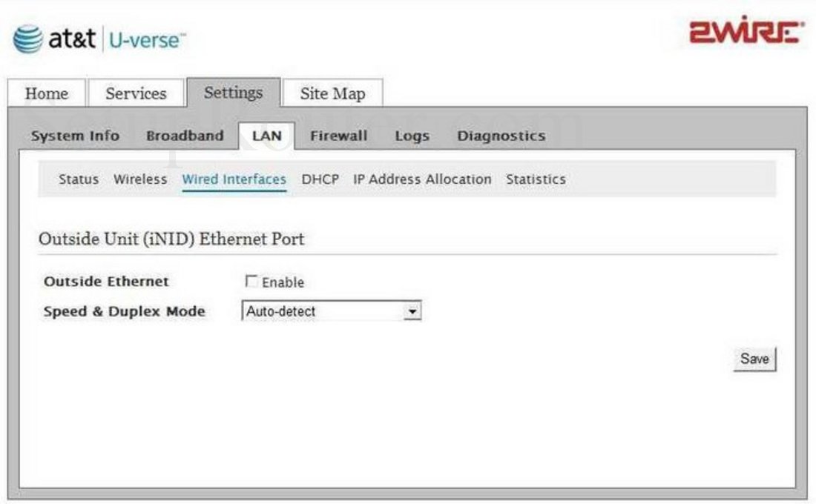Open the Firewall settings
Screen dimensions: 816x504
(x=340, y=135)
